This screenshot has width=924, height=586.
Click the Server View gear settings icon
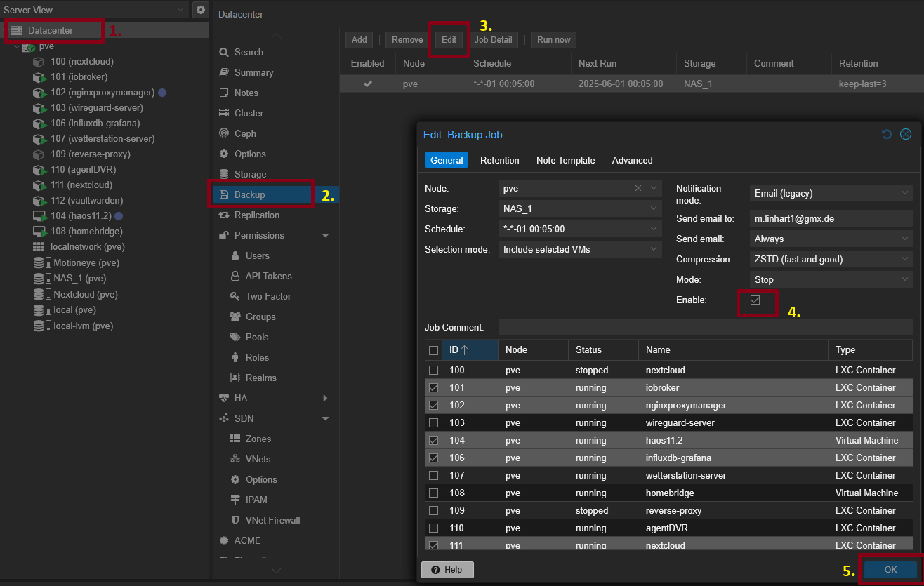click(x=201, y=10)
